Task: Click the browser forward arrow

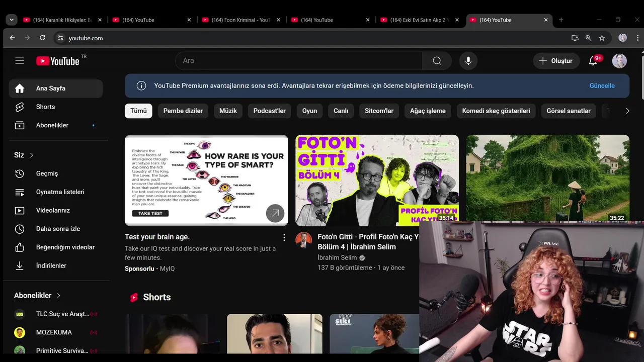Action: (x=27, y=38)
